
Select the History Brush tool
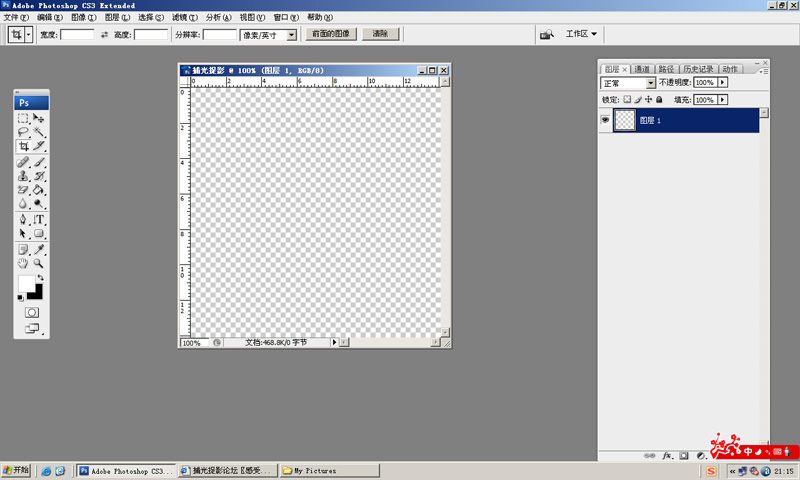click(x=39, y=176)
